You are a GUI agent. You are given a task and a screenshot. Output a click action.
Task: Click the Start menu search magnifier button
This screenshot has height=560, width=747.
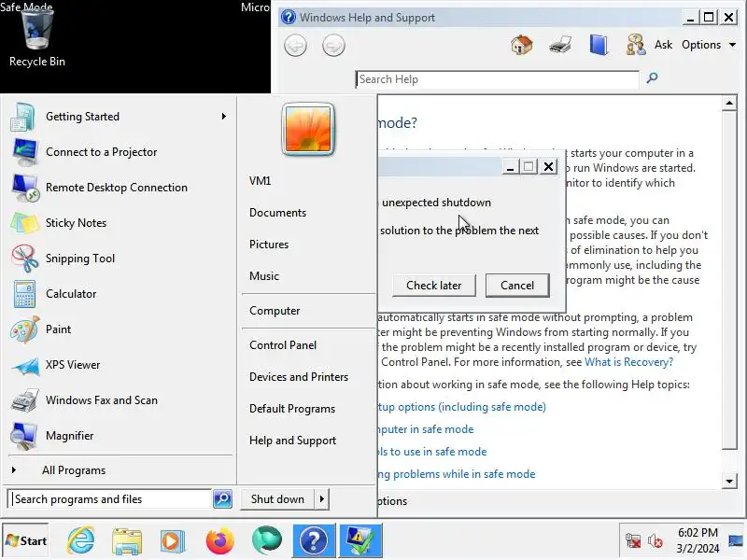222,499
